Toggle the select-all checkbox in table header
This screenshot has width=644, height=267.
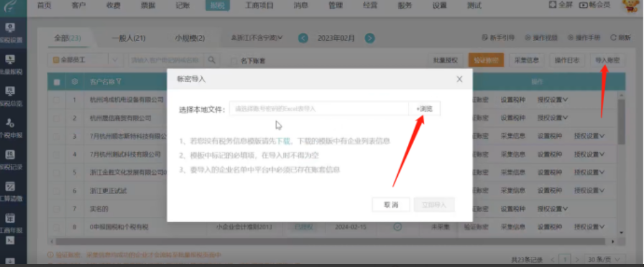[57, 82]
